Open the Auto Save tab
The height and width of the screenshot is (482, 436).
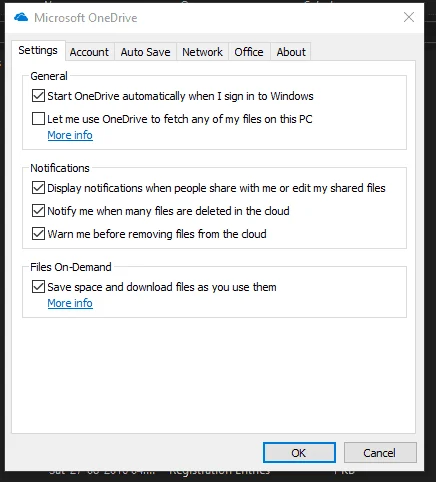(x=145, y=52)
